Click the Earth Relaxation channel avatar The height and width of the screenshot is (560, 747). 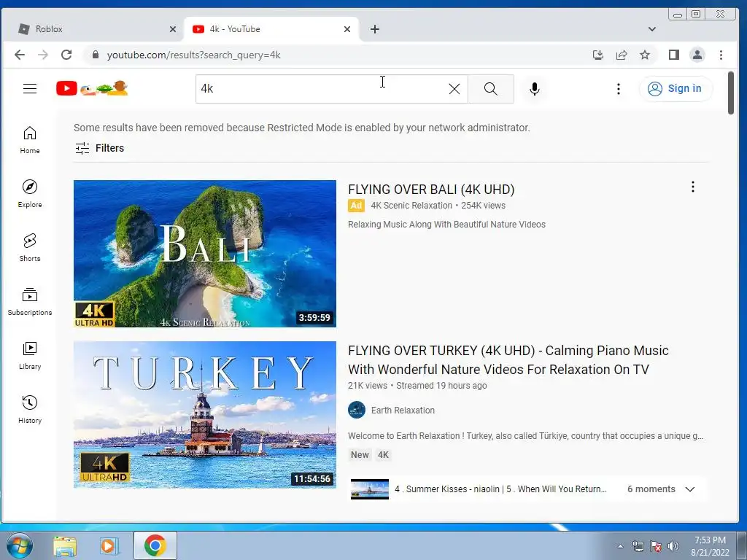coord(356,410)
